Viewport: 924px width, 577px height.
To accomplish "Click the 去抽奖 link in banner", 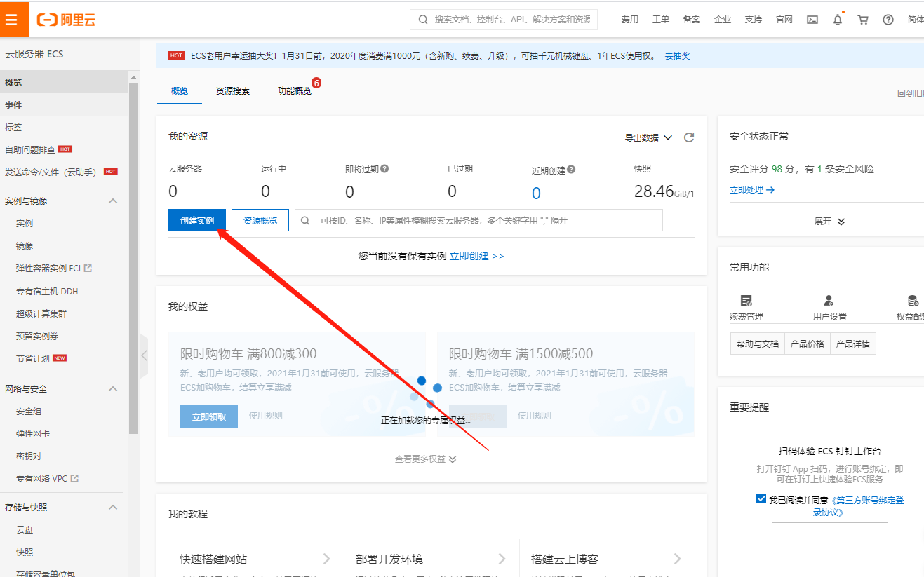I will point(678,55).
